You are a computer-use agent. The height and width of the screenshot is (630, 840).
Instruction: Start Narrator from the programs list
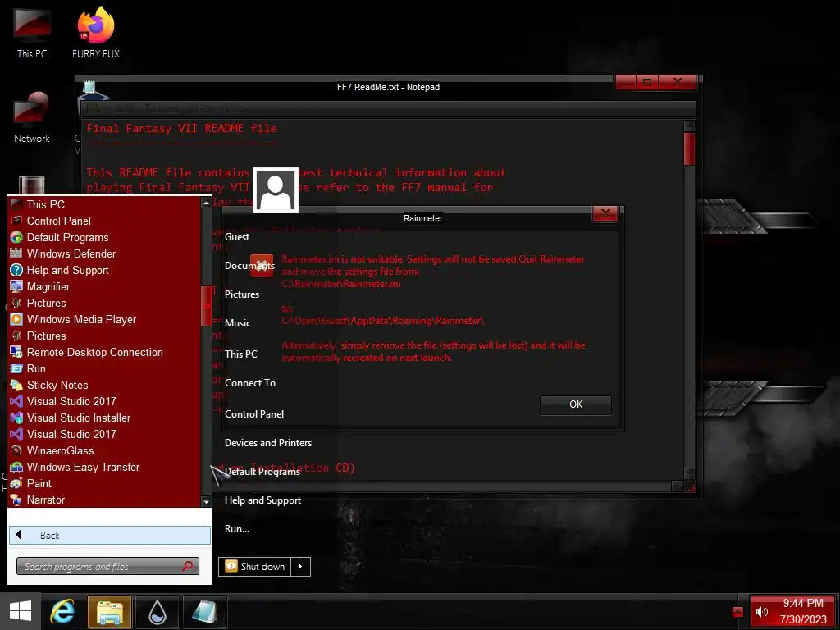[x=46, y=500]
